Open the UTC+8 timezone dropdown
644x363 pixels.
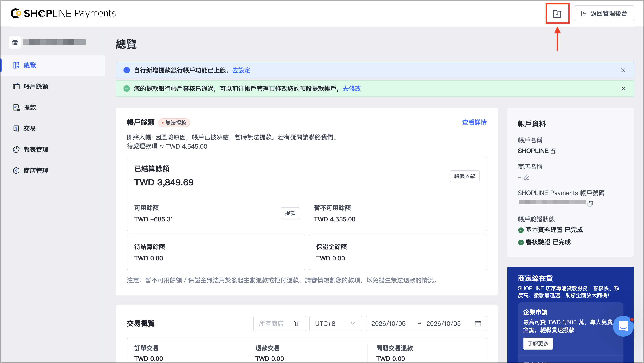tap(336, 324)
